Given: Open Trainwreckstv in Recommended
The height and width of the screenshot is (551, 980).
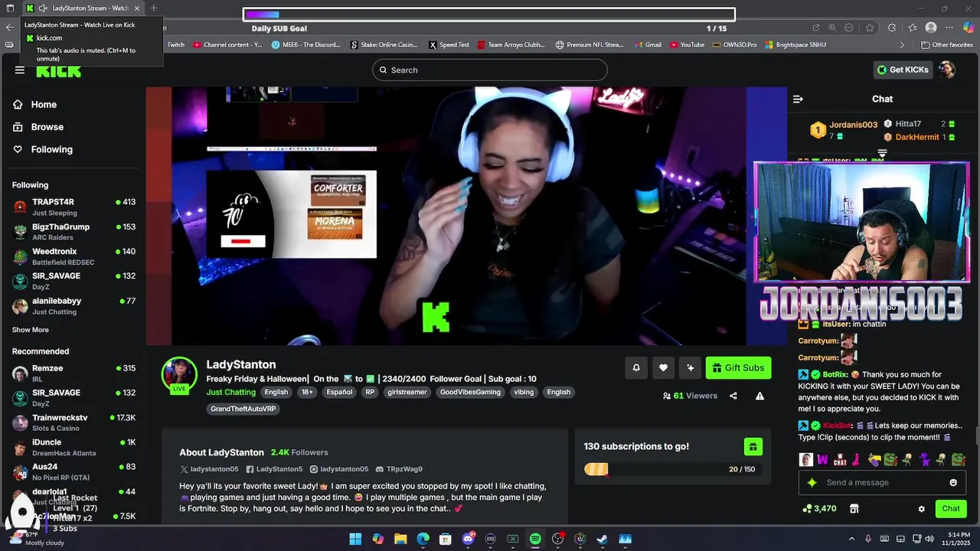Looking at the screenshot, I should point(74,422).
